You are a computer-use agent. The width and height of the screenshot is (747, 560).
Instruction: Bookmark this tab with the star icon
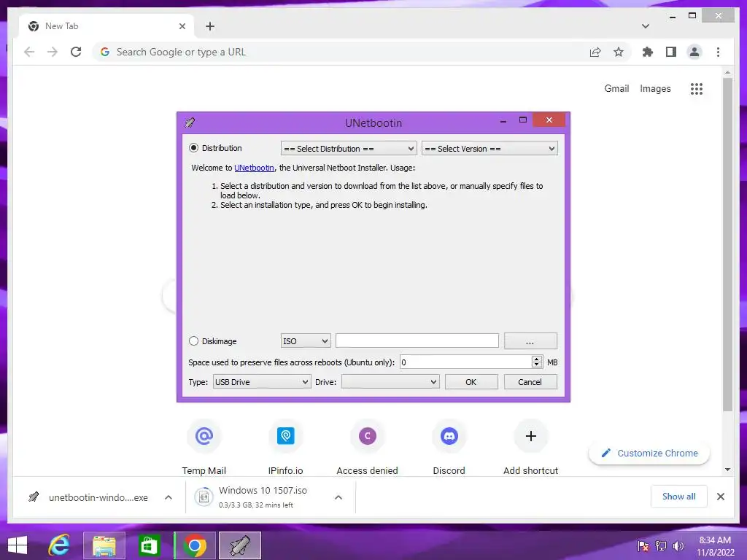tap(619, 52)
